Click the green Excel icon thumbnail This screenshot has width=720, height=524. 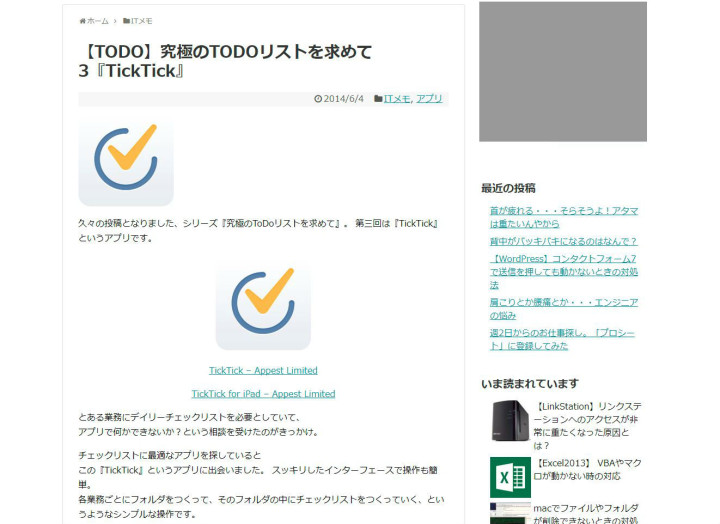click(510, 477)
